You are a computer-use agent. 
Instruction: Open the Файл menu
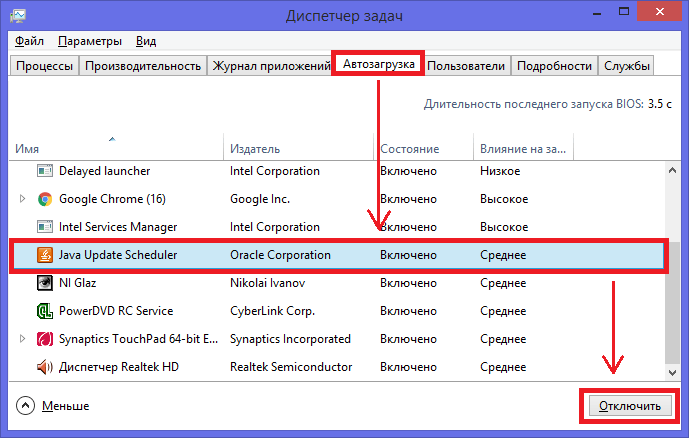click(29, 41)
